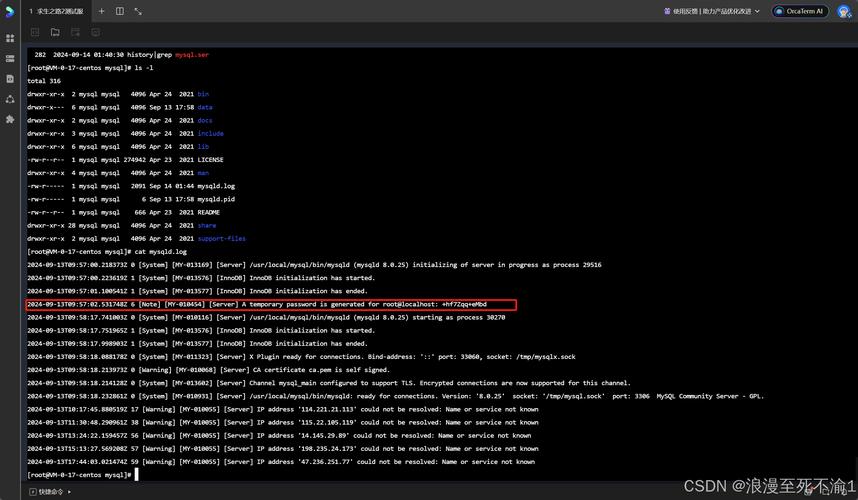
Task: Open the folder icon in toolbar
Action: [55, 32]
